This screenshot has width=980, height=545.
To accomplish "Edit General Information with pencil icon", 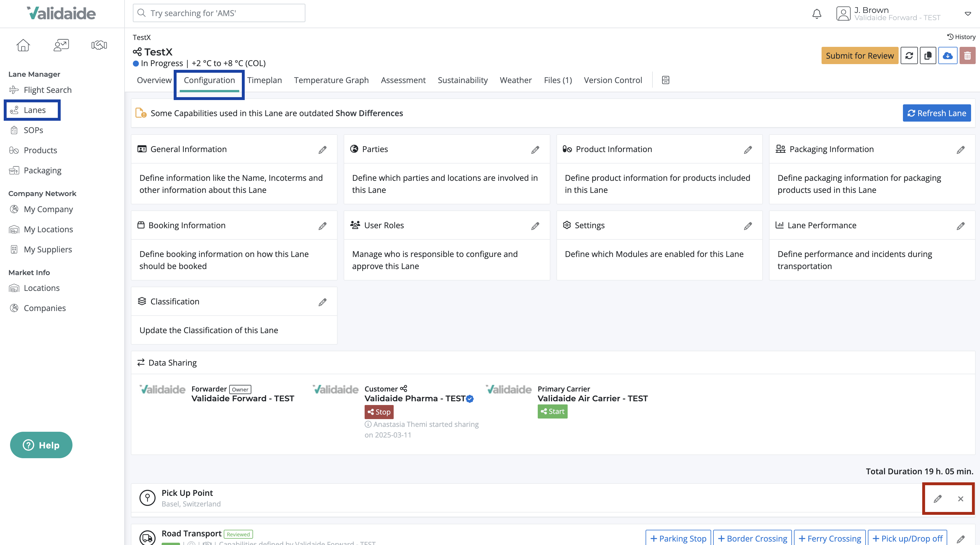I will tap(323, 150).
